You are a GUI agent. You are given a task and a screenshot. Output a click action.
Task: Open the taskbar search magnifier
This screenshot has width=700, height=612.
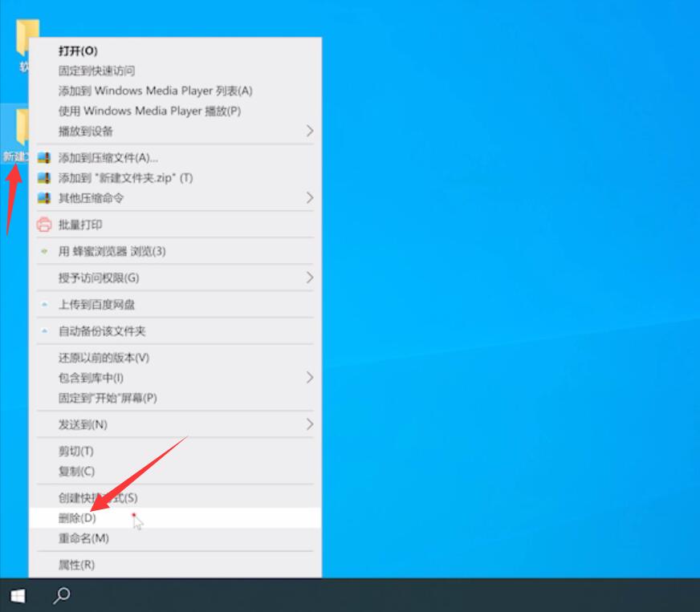pyautogui.click(x=62, y=595)
